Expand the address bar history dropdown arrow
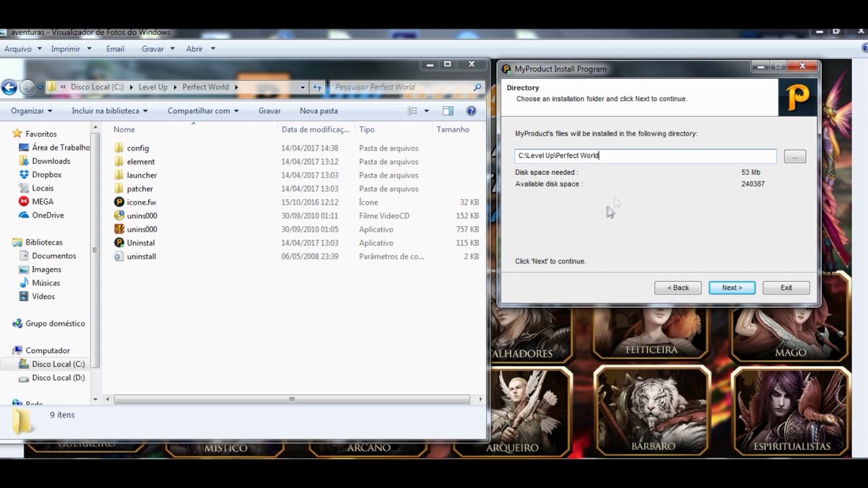868x488 pixels. [x=302, y=87]
